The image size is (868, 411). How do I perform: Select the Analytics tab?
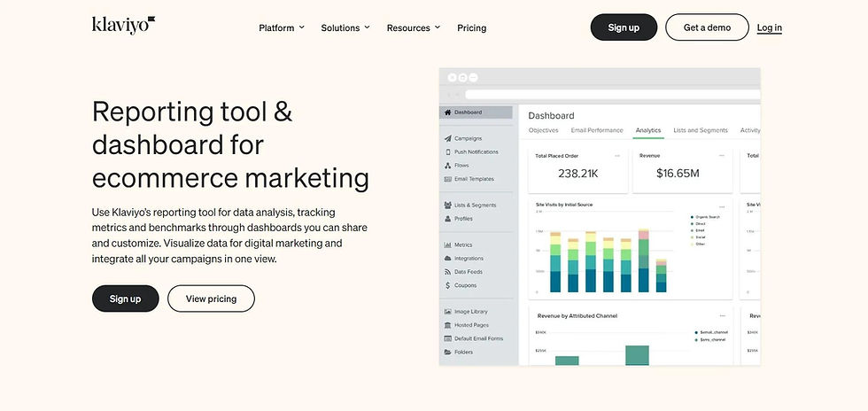click(x=648, y=130)
